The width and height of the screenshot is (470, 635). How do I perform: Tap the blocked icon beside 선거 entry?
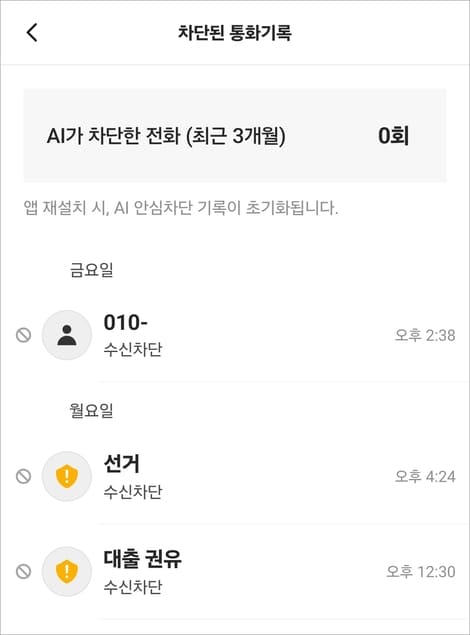click(x=23, y=476)
